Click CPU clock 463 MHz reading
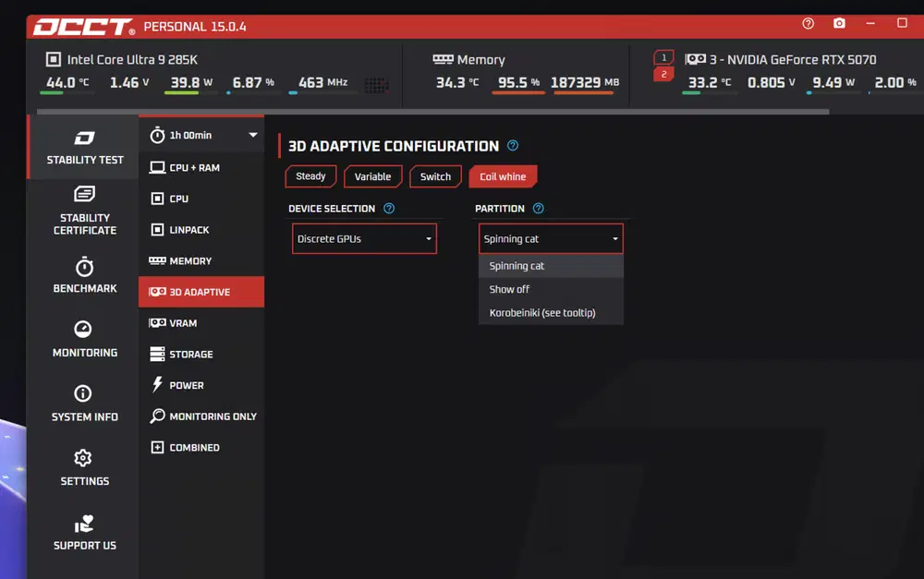924x579 pixels. click(x=322, y=82)
